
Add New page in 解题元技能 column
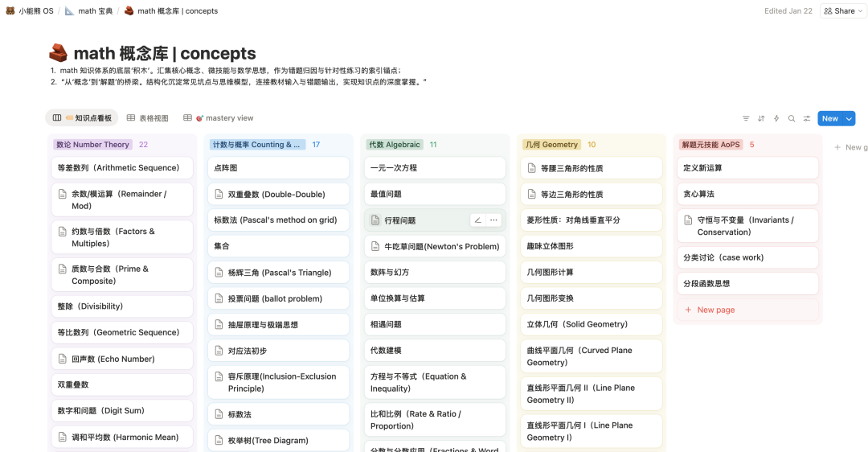(x=747, y=310)
